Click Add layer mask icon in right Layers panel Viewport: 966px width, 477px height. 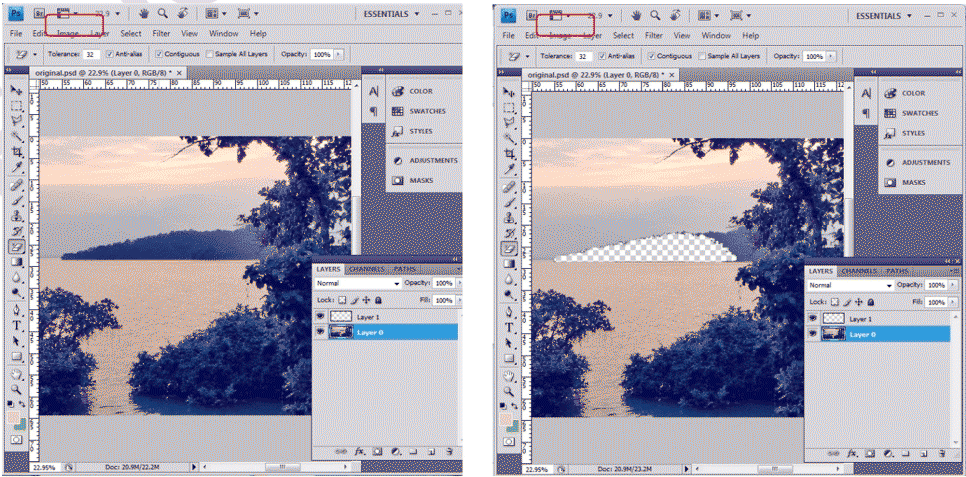pos(869,454)
